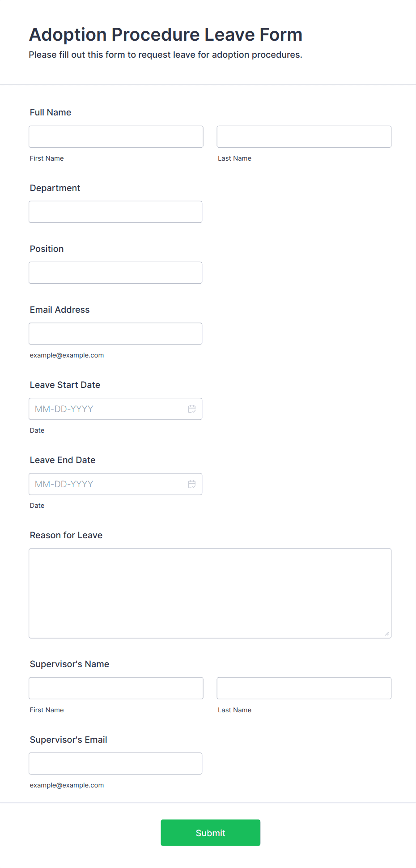
Task: Select the Supervisor's Last Name field
Action: click(304, 688)
